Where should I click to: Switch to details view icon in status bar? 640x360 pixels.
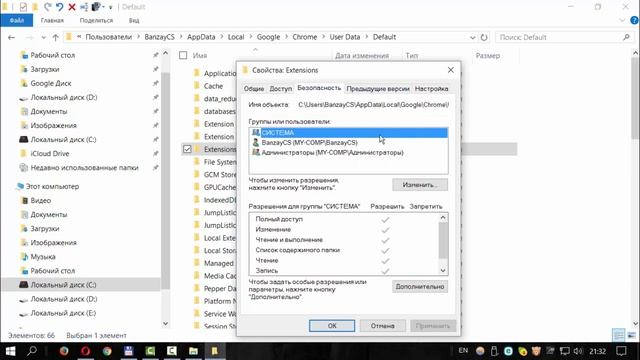[x=619, y=336]
